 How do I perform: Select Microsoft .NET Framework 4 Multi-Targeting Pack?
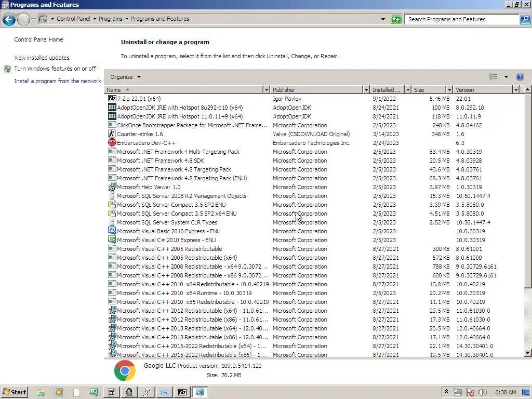(x=313, y=151)
